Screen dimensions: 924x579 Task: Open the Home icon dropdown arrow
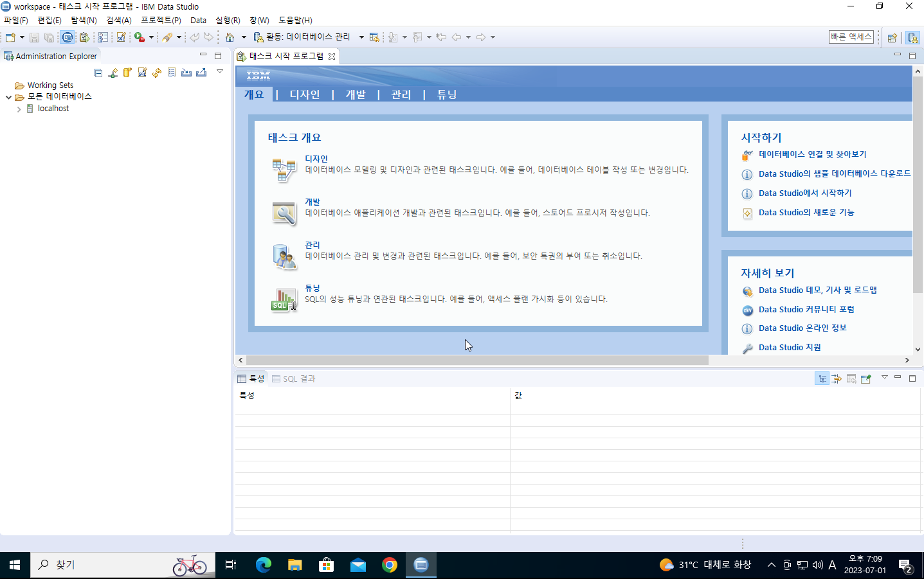[244, 37]
